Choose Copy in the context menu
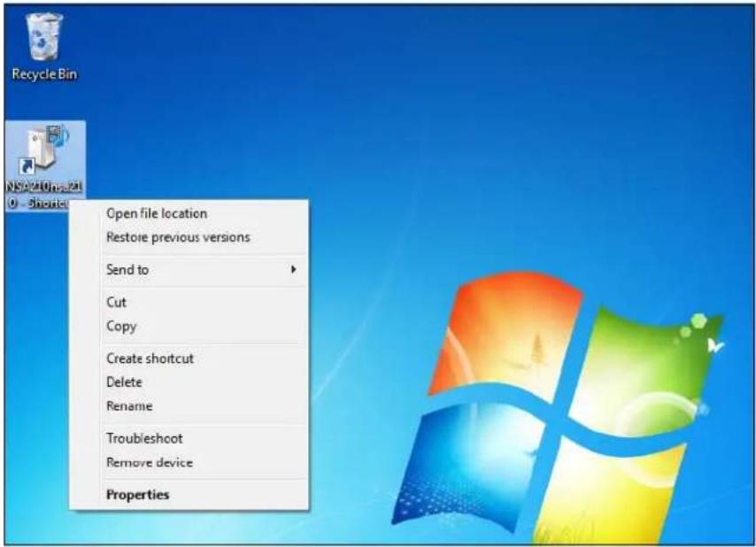Viewport: 756px width, 547px height. coord(189,327)
